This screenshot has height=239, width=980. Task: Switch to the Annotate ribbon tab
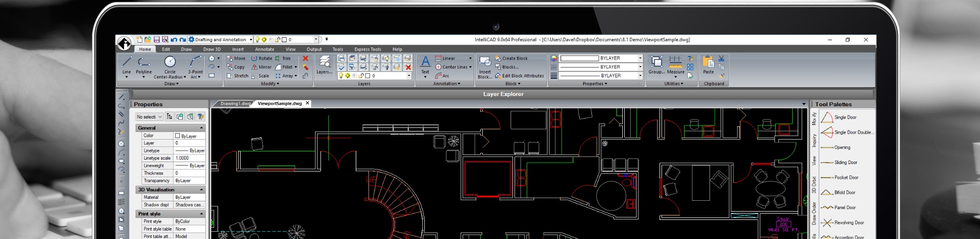click(265, 49)
